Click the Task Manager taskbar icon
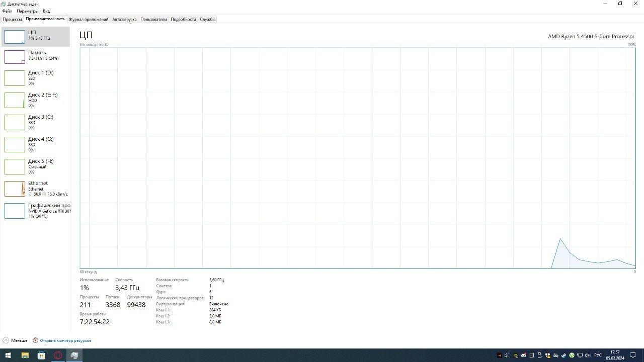Viewport: 644px width, 362px height. pos(74,355)
